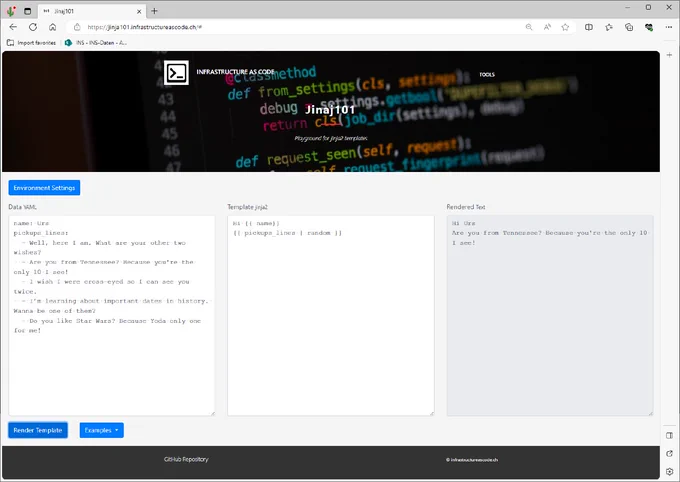The image size is (680, 482).
Task: Click the 'pickups_lines | random' template line
Action: (x=288, y=233)
